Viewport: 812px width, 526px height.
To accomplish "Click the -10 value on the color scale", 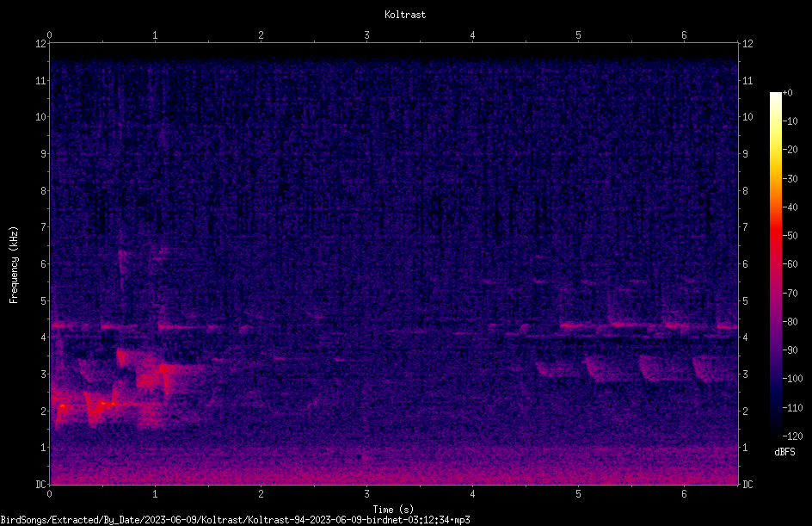I will point(790,121).
